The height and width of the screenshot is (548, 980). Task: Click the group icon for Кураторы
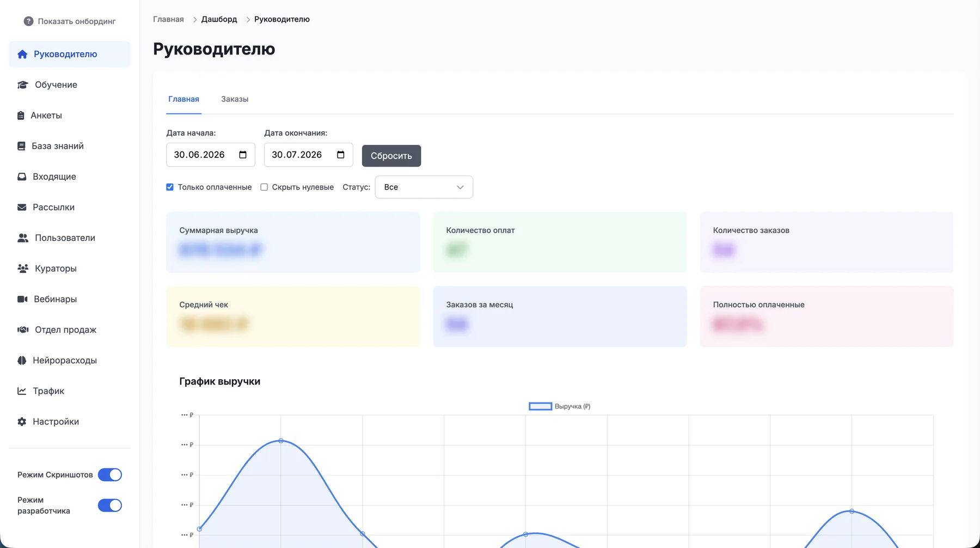coord(23,269)
